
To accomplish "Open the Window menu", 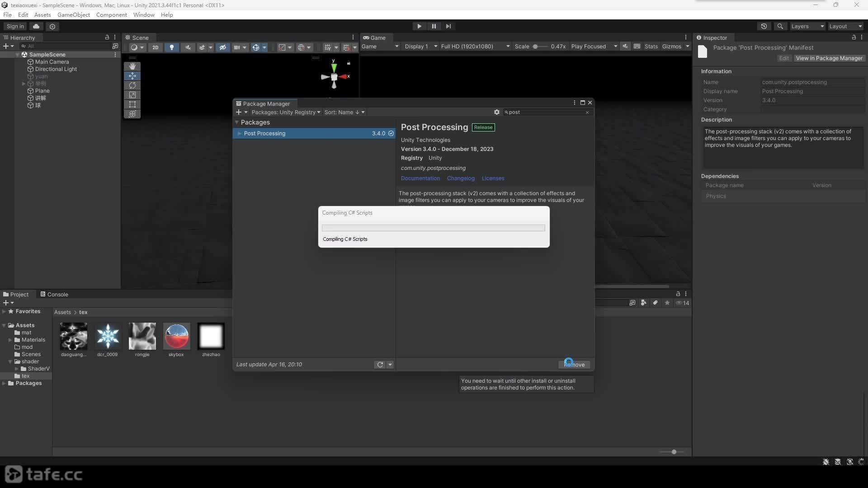I will [144, 14].
